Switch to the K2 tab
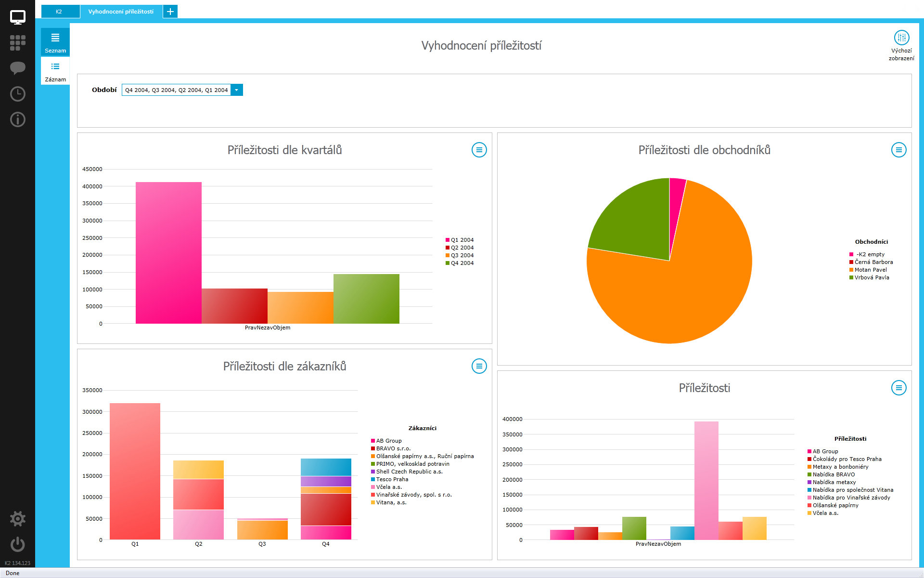This screenshot has height=578, width=924. (60, 12)
